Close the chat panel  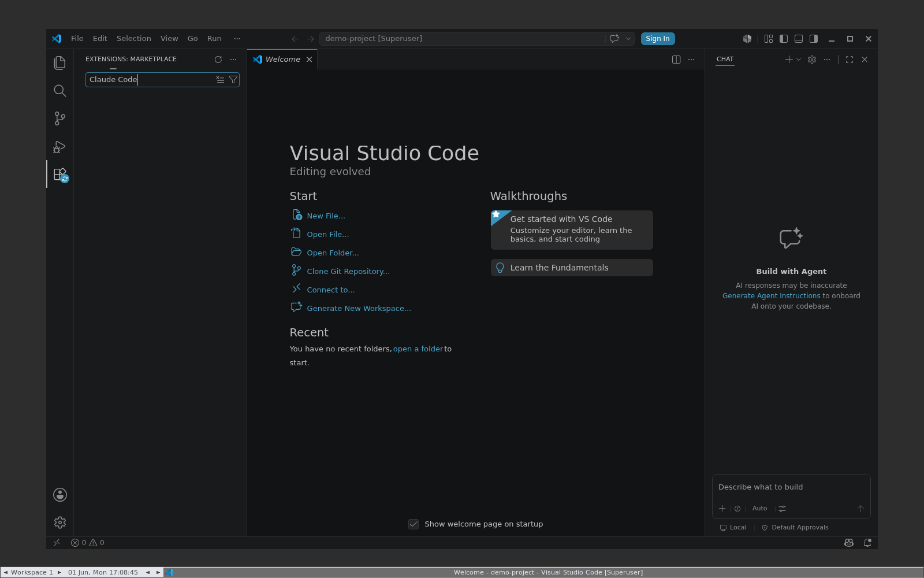pyautogui.click(x=865, y=60)
